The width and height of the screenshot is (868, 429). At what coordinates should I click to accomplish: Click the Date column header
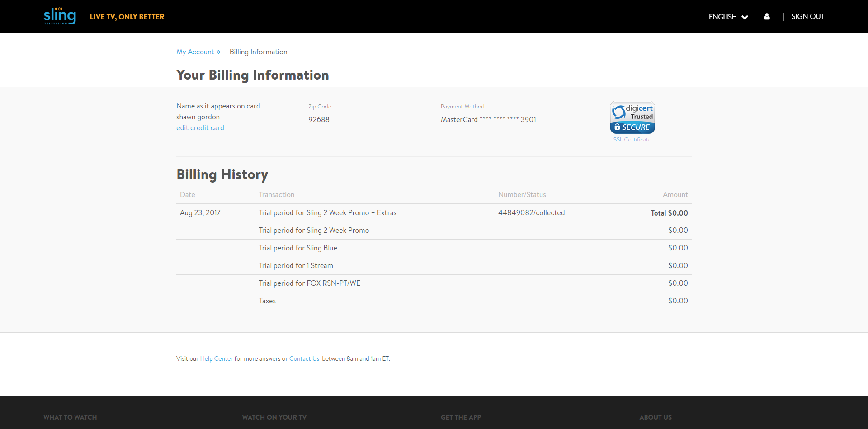(x=188, y=195)
